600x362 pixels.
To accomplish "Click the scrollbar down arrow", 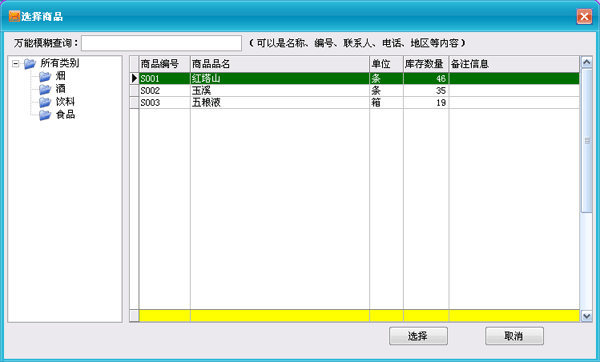I will tap(586, 316).
